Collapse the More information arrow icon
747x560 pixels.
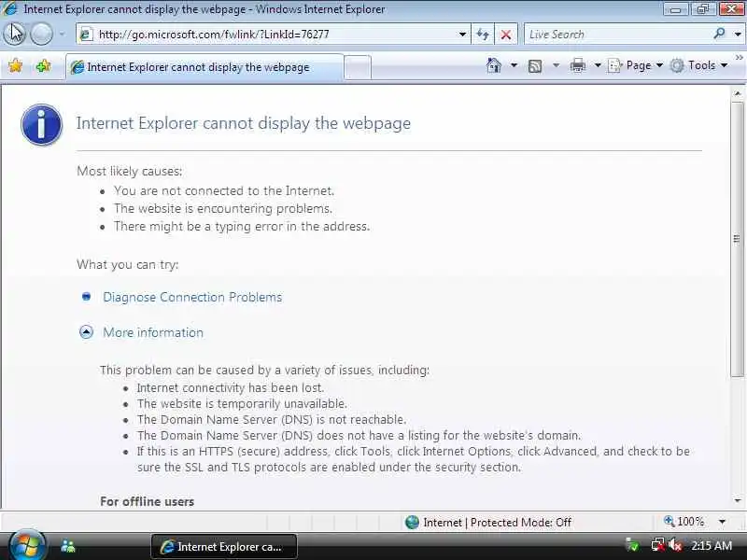pos(86,332)
